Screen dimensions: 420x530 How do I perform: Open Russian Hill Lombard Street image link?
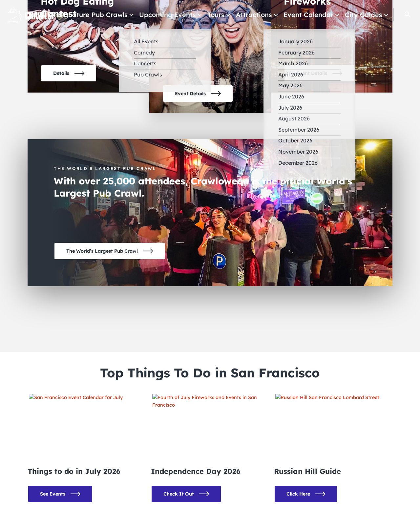coord(327,397)
